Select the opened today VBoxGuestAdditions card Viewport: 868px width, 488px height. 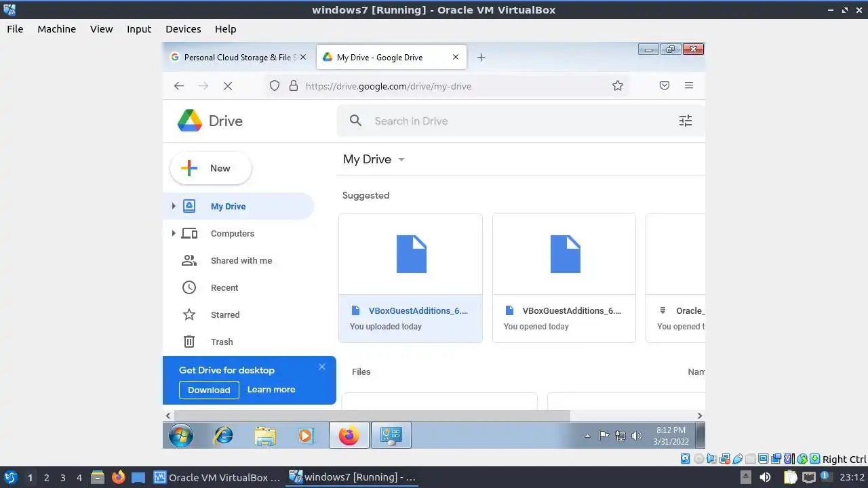pos(564,278)
